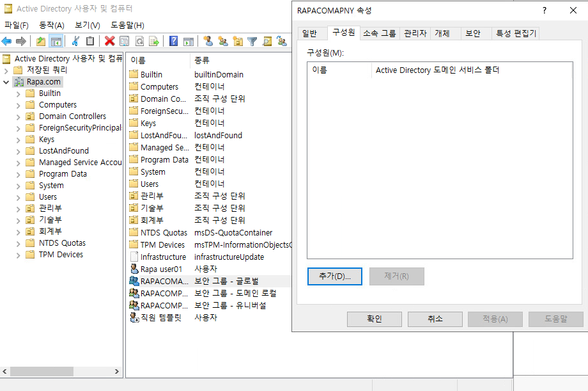Go up one level with folder-arrow icon
Screen dimensions: 588x391
point(41,41)
